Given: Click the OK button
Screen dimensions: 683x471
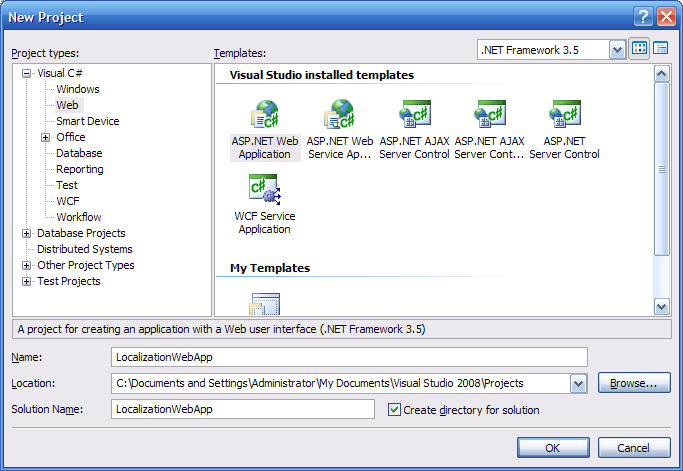Looking at the screenshot, I should click(553, 447).
